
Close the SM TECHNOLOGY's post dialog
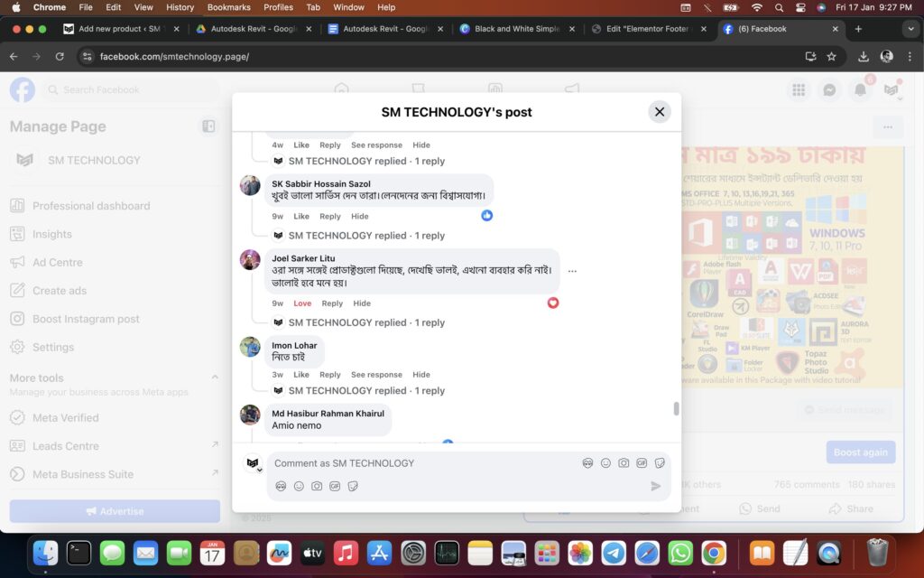coord(660,112)
